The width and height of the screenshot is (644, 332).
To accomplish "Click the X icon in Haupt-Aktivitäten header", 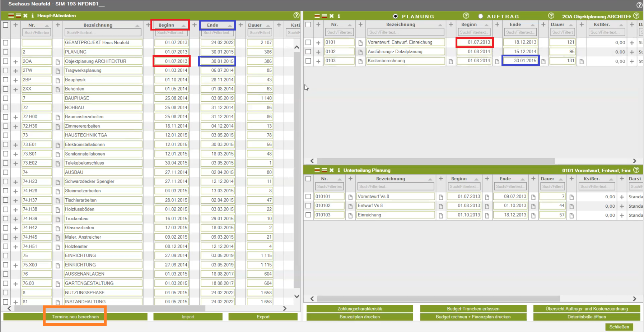I will pyautogui.click(x=25, y=16).
